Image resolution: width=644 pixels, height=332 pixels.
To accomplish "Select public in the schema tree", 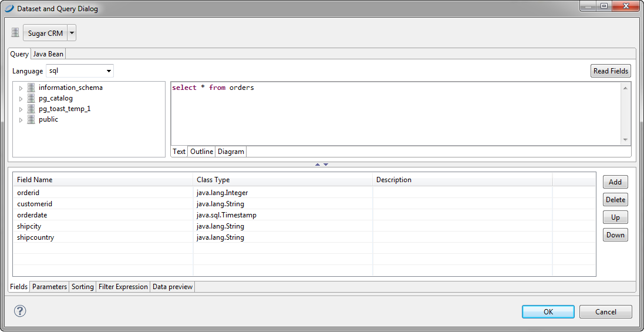I will 49,119.
